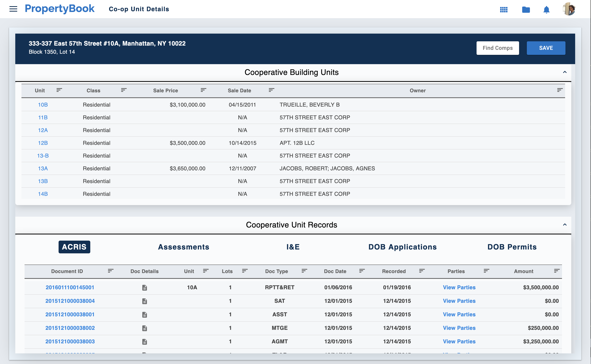Open unit 13-B link

pyautogui.click(x=43, y=156)
